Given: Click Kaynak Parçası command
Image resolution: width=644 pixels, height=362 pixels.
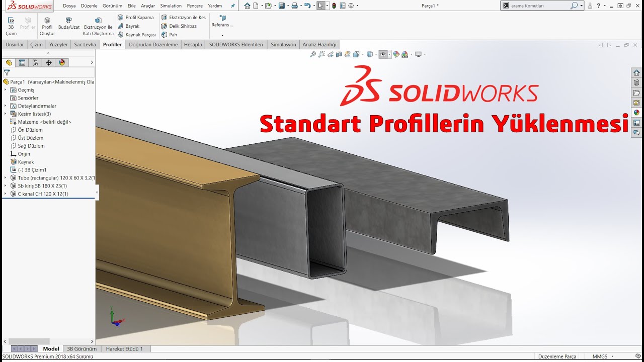Looking at the screenshot, I should 137,35.
